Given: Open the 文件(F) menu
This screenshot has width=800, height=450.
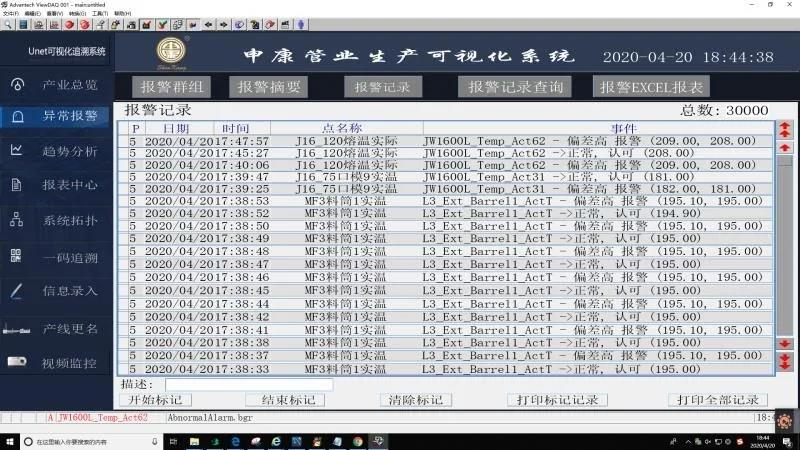Looking at the screenshot, I should [x=11, y=13].
